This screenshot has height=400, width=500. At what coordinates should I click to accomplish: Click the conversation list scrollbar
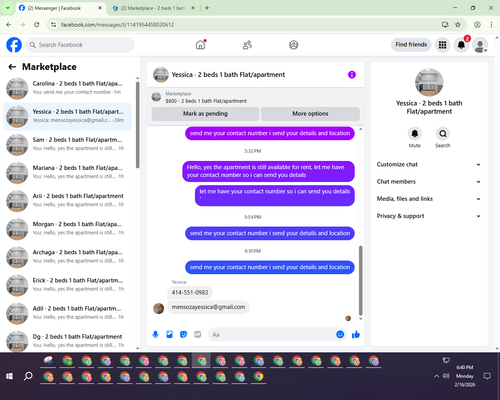(137, 125)
